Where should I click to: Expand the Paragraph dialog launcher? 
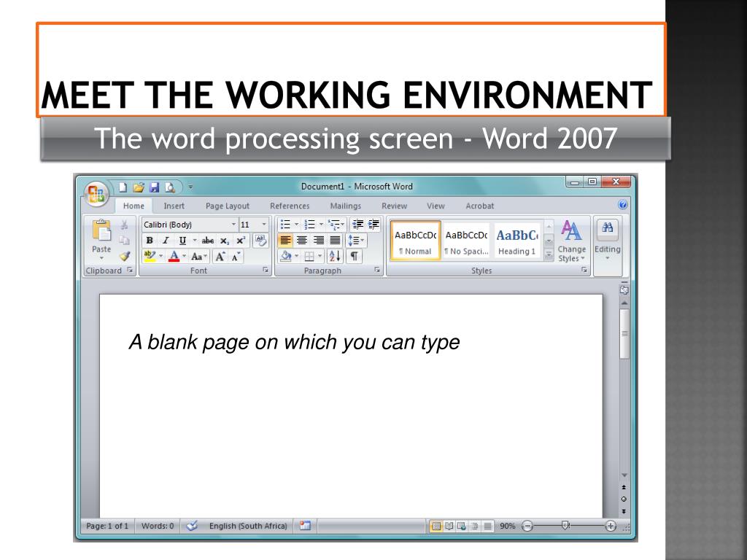tap(377, 270)
